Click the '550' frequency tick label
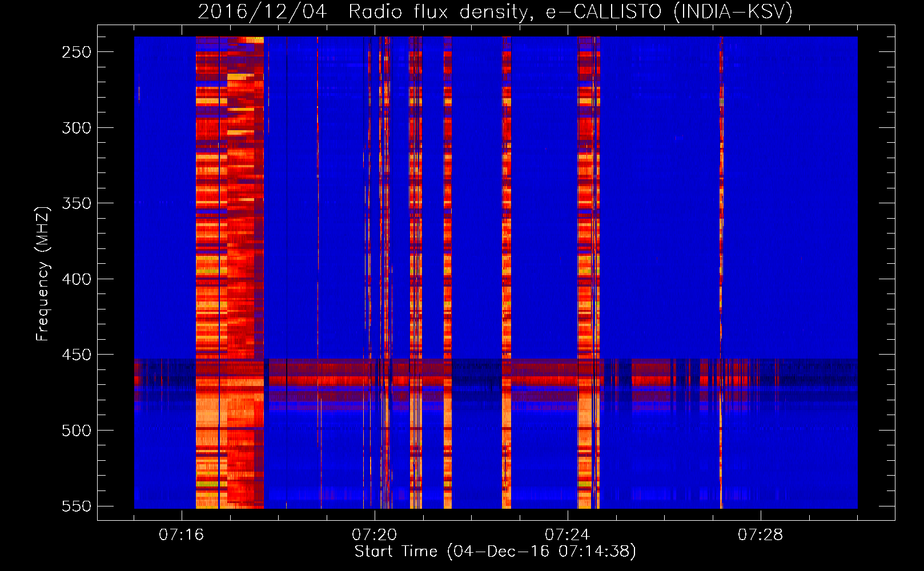The image size is (924, 571). [x=77, y=506]
